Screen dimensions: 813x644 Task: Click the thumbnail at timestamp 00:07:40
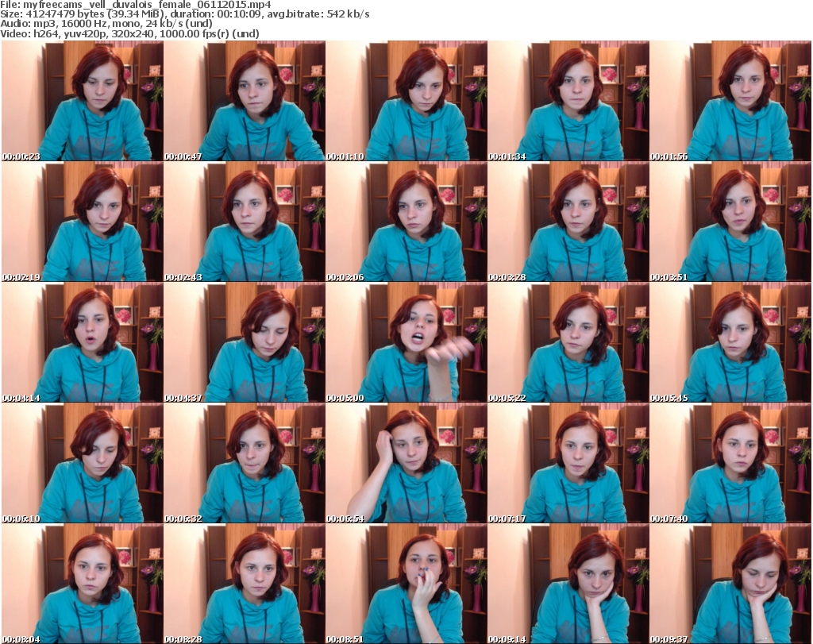(730, 463)
